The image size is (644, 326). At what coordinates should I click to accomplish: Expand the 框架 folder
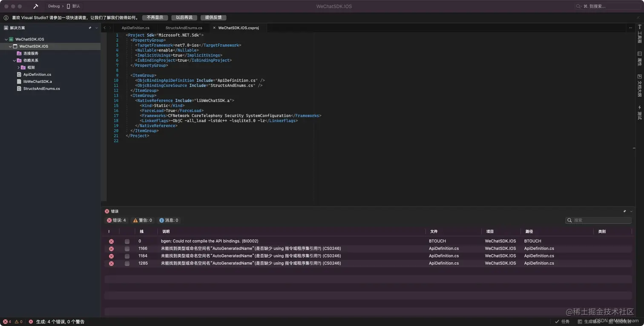[18, 67]
